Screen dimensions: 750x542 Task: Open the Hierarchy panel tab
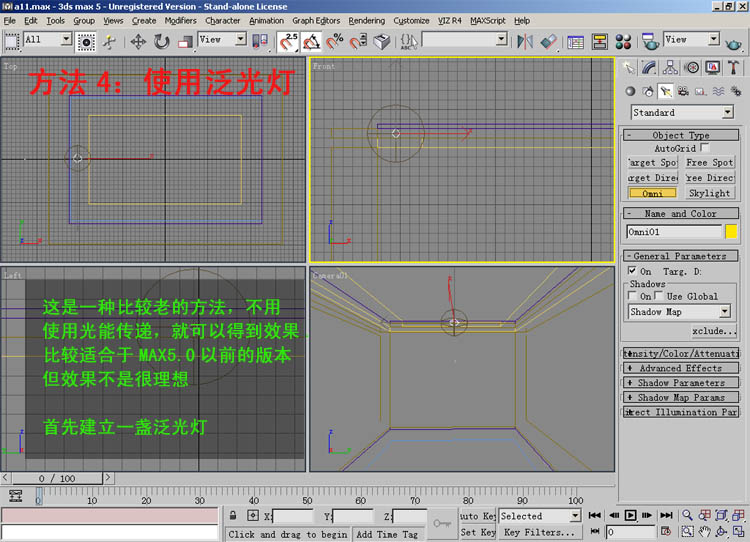click(x=670, y=68)
